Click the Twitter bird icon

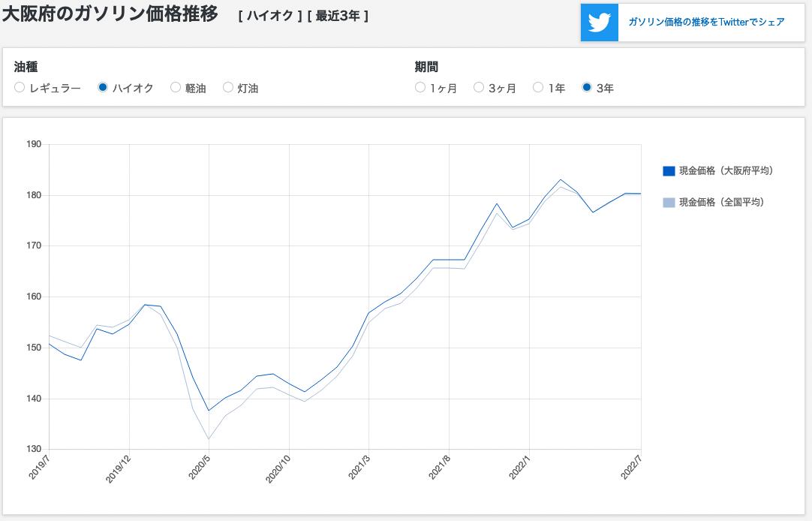[599, 23]
